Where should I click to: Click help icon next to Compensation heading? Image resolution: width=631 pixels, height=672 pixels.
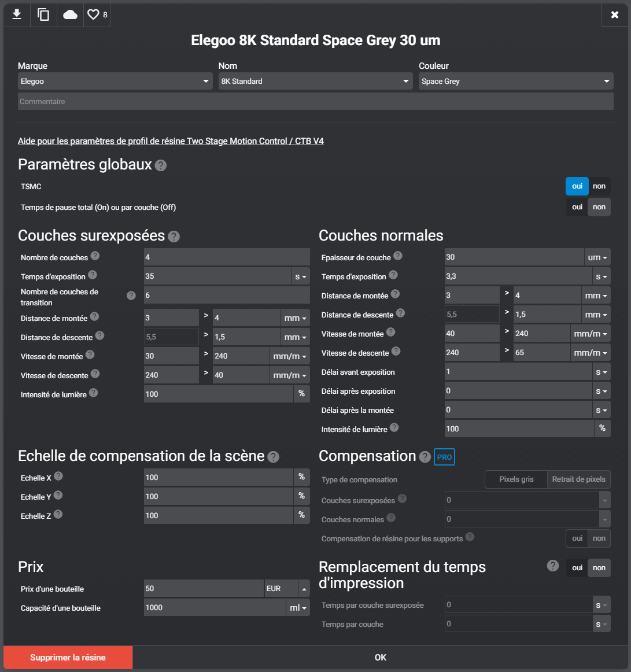(425, 457)
